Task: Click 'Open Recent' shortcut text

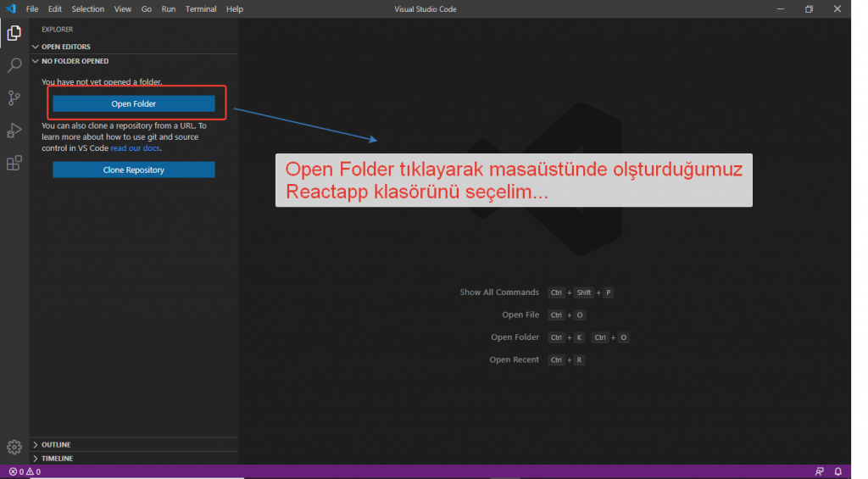Action: (x=514, y=360)
